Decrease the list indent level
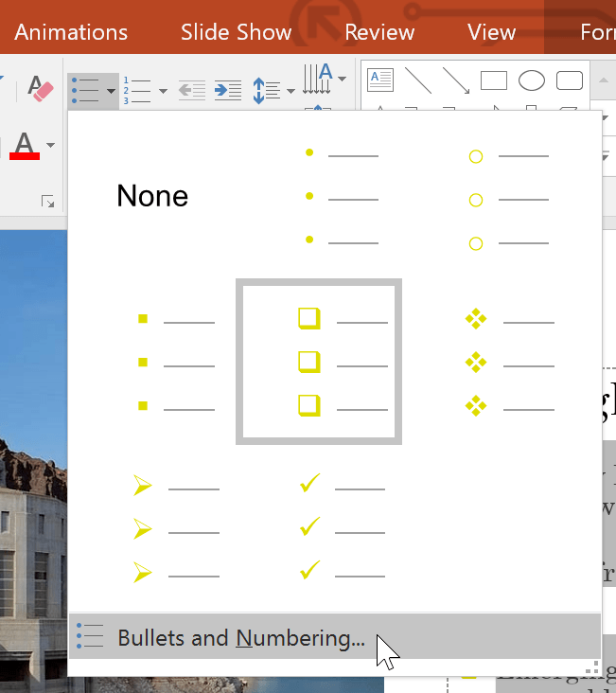616x693 pixels. 192,90
